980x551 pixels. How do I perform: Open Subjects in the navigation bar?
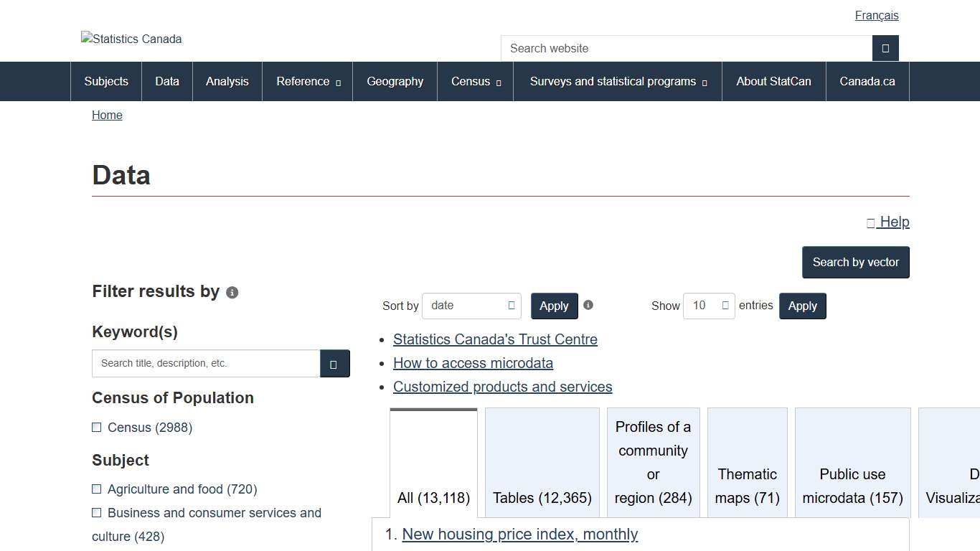[106, 82]
